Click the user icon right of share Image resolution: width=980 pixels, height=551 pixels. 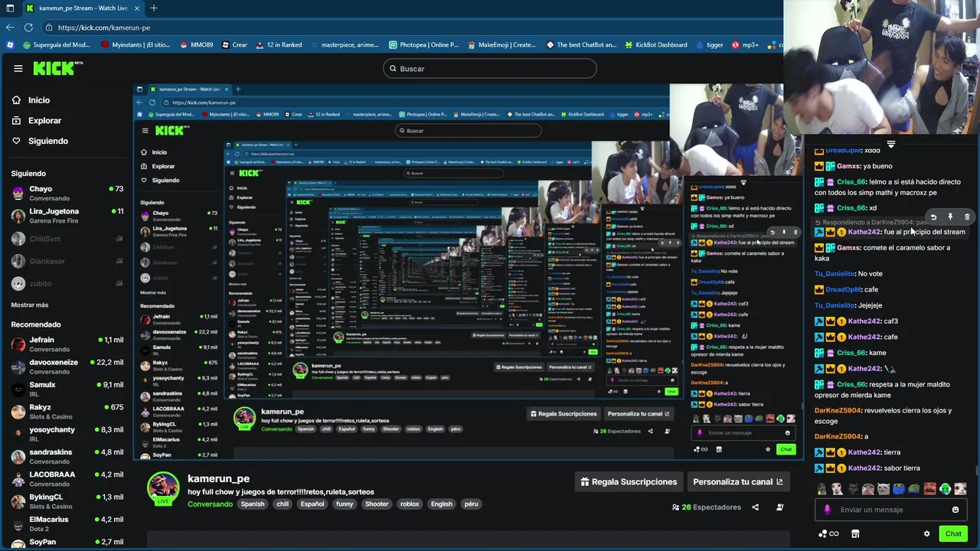779,507
